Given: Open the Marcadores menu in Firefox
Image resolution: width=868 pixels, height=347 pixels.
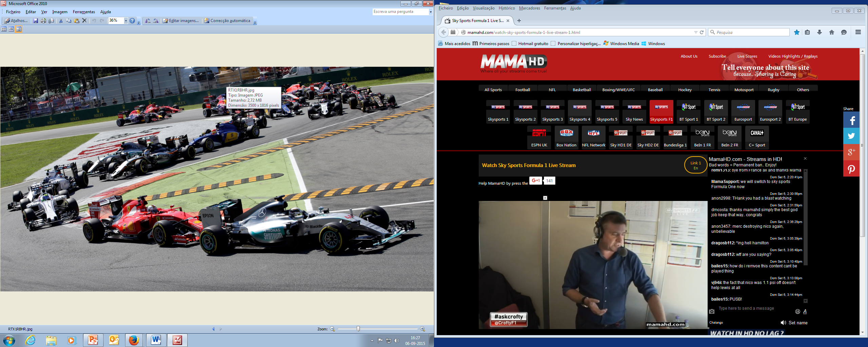Looking at the screenshot, I should pyautogui.click(x=529, y=8).
